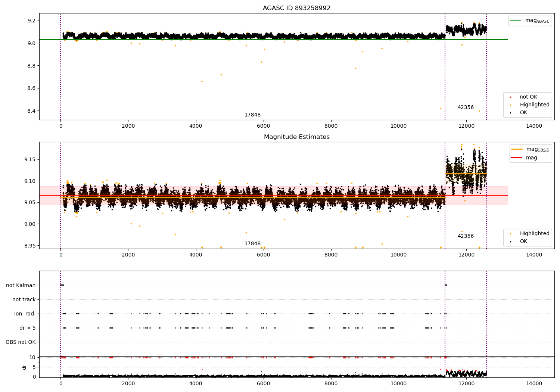Click the 42356 obsid label in the top panel
Screen dimensions: 560x392
(x=466, y=108)
